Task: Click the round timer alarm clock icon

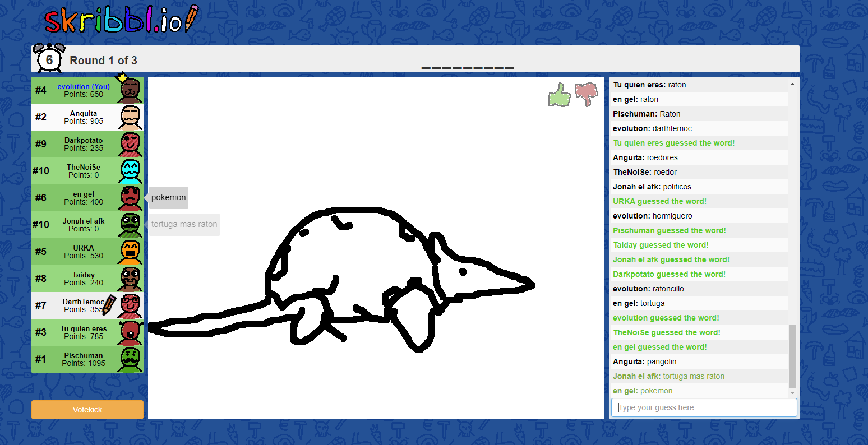Action: [49, 59]
